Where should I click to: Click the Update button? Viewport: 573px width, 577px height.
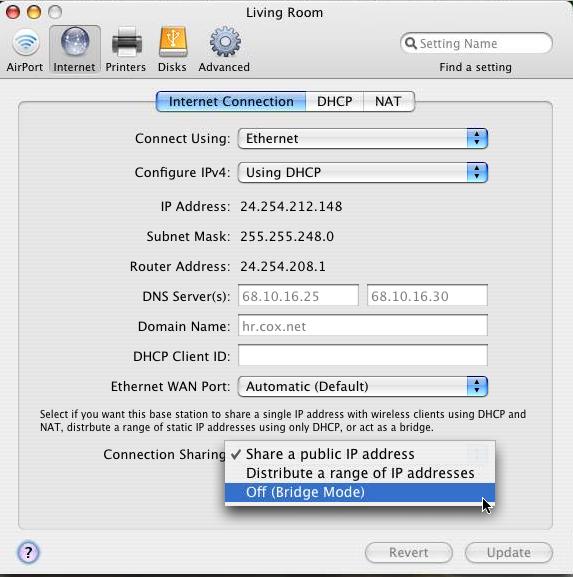[509, 552]
